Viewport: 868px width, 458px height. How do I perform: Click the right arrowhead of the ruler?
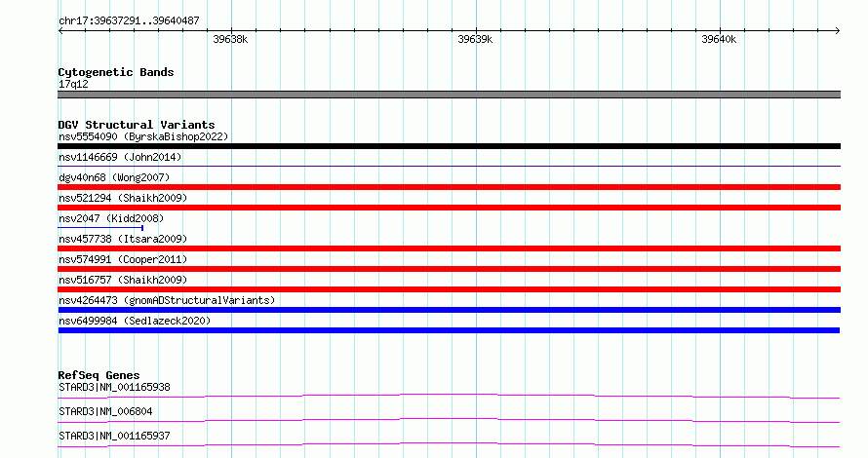click(x=838, y=30)
